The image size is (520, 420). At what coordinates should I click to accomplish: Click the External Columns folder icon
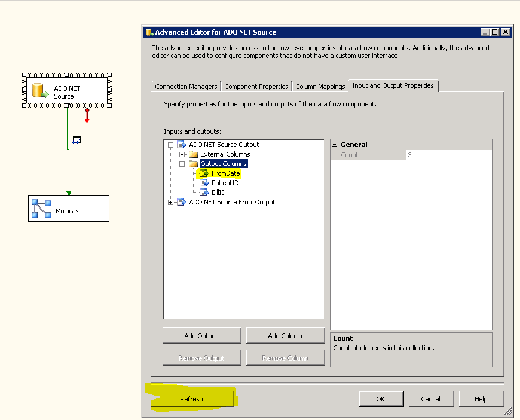(x=193, y=154)
